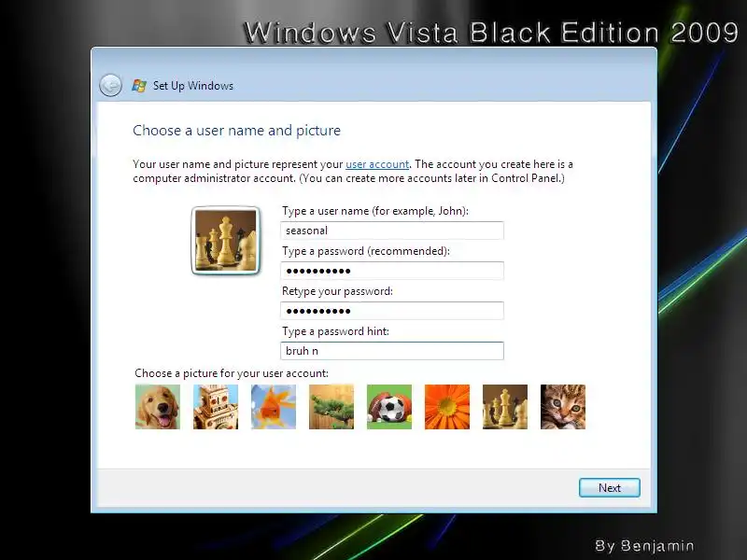Focus the Retype your password field

point(392,311)
